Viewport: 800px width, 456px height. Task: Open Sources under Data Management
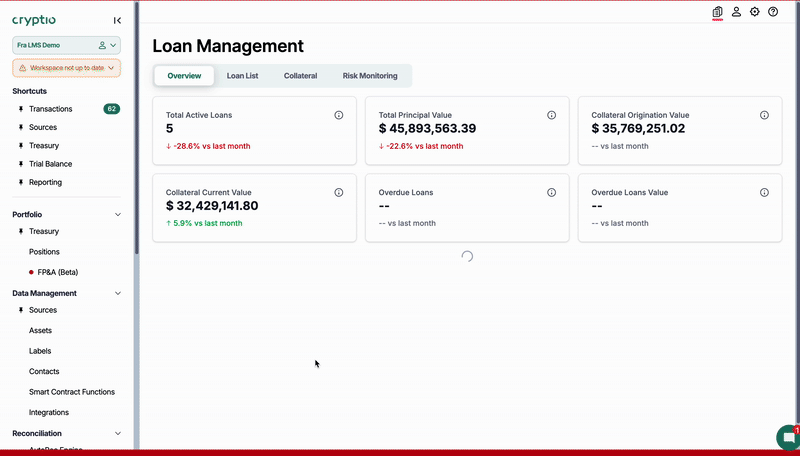43,310
